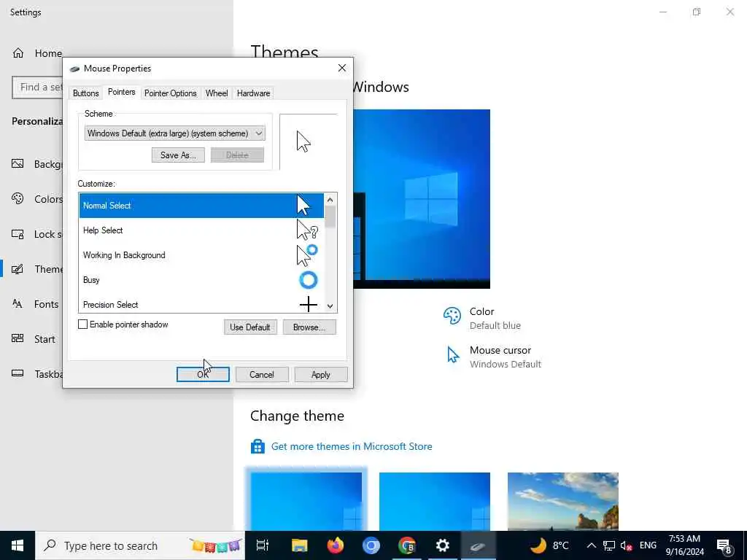Open notification center icon

[x=724, y=547]
